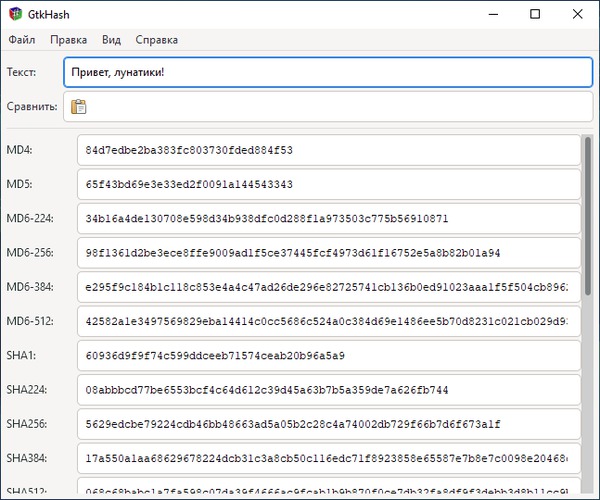Click the MD6-224: label

click(30, 218)
